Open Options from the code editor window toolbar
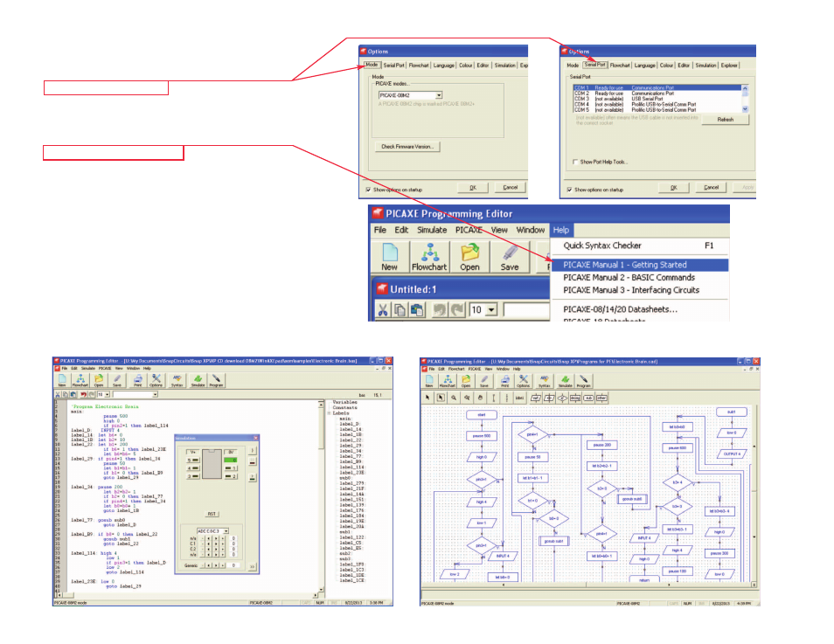Image resolution: width=834 pixels, height=644 pixels. coord(156,380)
